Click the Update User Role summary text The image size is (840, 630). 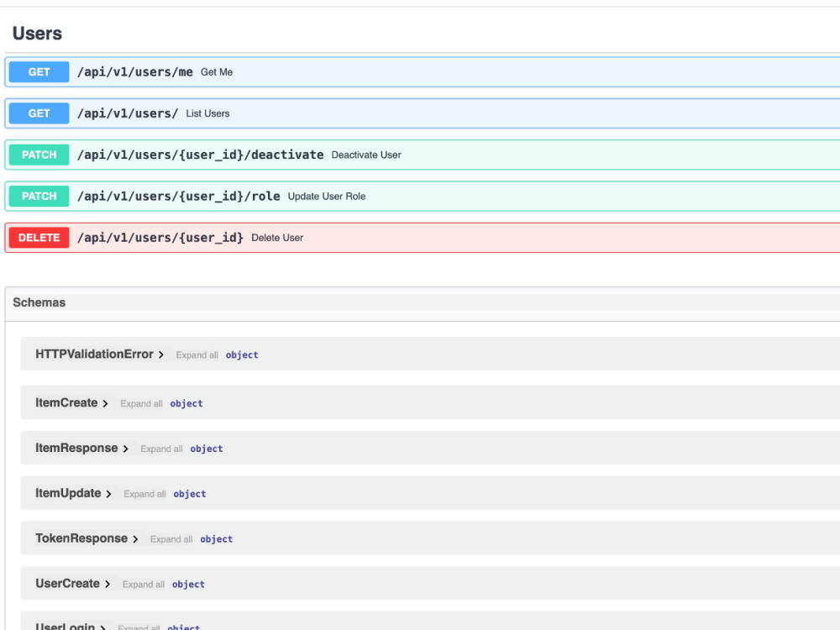coord(327,196)
